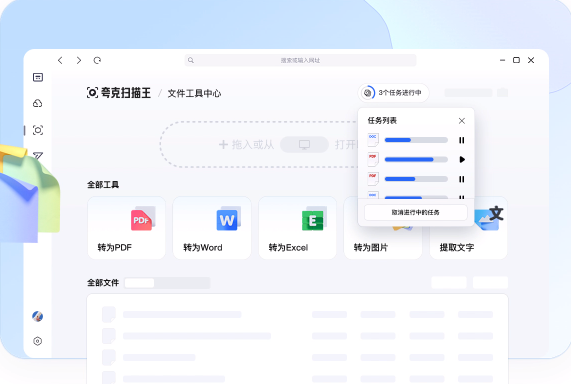This screenshot has height=384, width=571.
Task: Click the blue Word W icon
Action: [228, 219]
